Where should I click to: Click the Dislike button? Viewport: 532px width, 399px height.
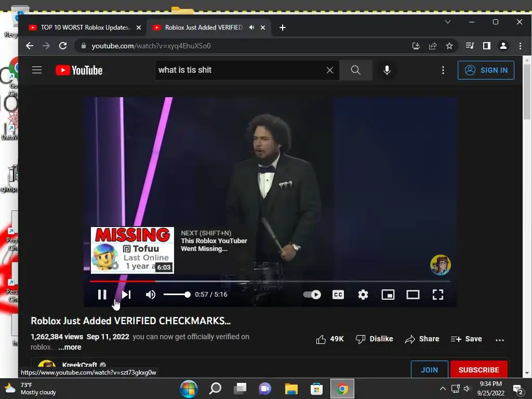[x=374, y=339]
